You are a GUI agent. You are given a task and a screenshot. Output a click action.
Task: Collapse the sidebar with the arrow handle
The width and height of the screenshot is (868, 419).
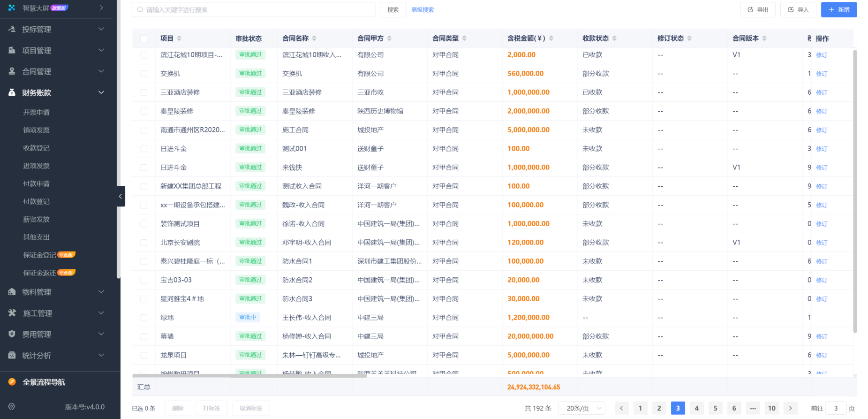coord(121,196)
